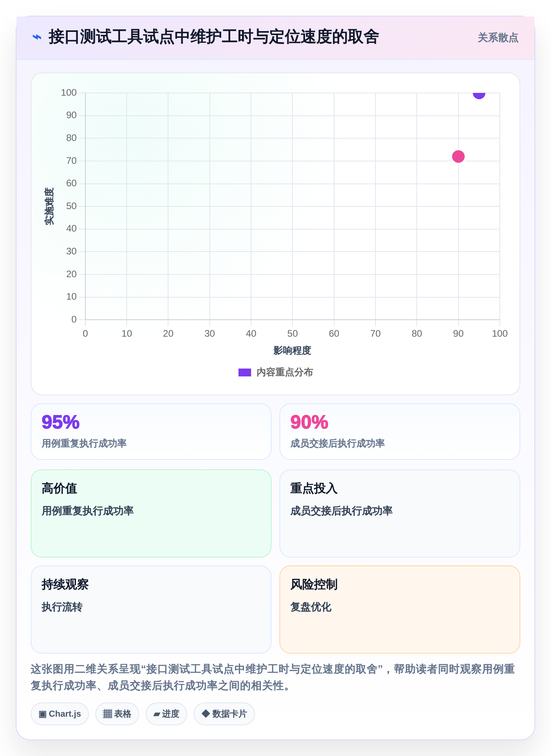Click the 影响程度 x-axis title

(292, 350)
